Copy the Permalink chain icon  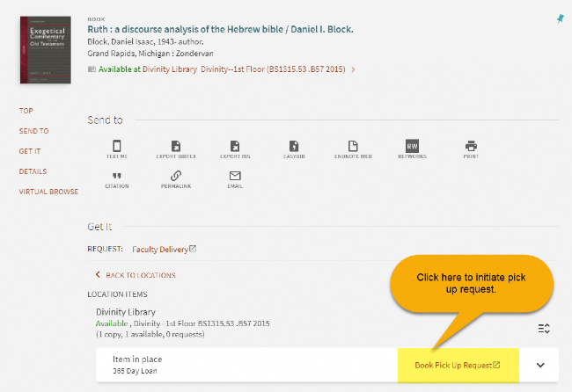[x=176, y=176]
